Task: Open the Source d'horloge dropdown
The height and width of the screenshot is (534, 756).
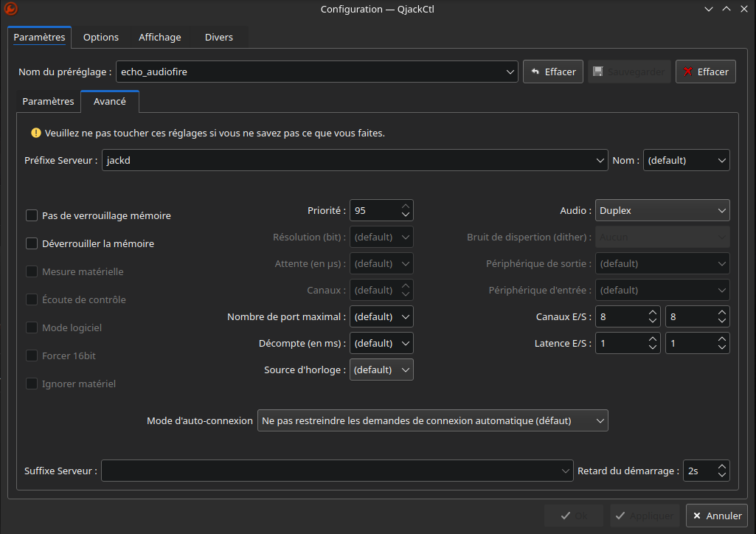Action: 381,370
